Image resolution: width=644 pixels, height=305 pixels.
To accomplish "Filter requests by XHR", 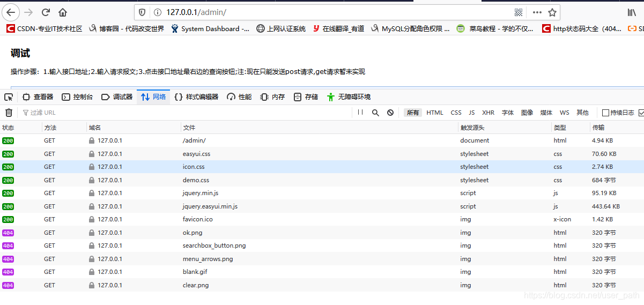I will pos(488,113).
